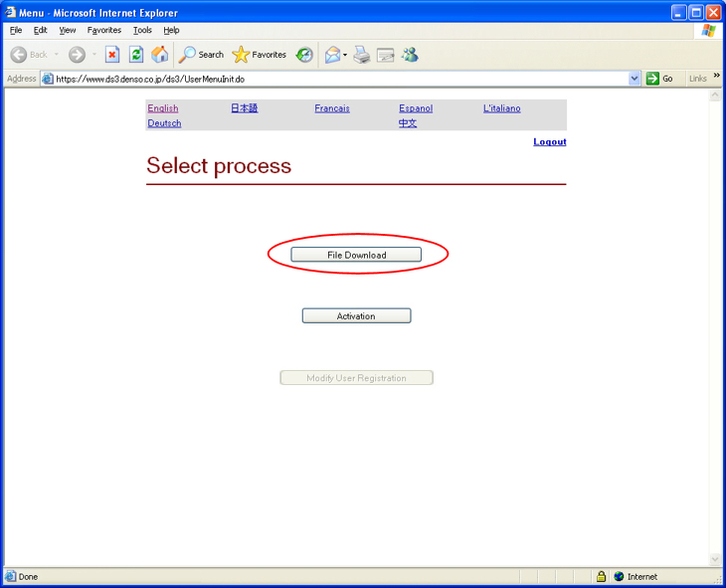Click the Modify User Registration button

point(356,377)
